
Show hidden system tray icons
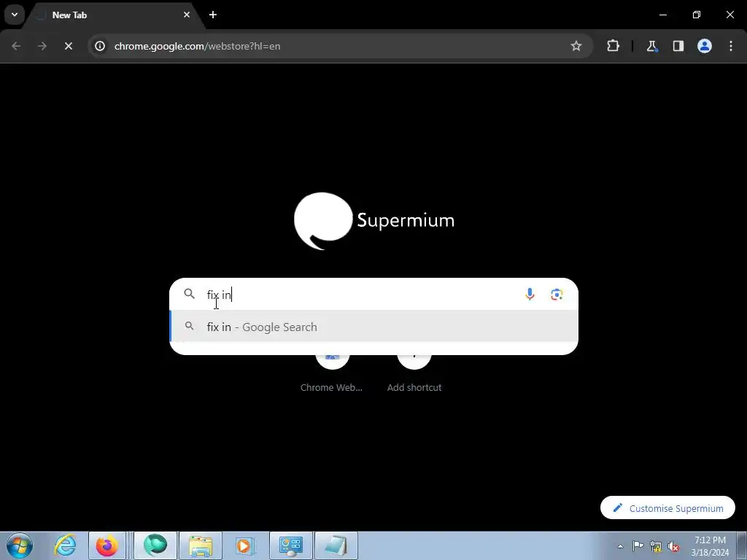(x=620, y=546)
